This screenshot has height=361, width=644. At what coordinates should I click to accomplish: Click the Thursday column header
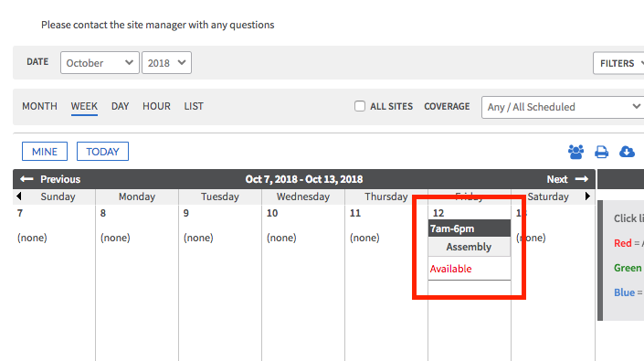(386, 196)
